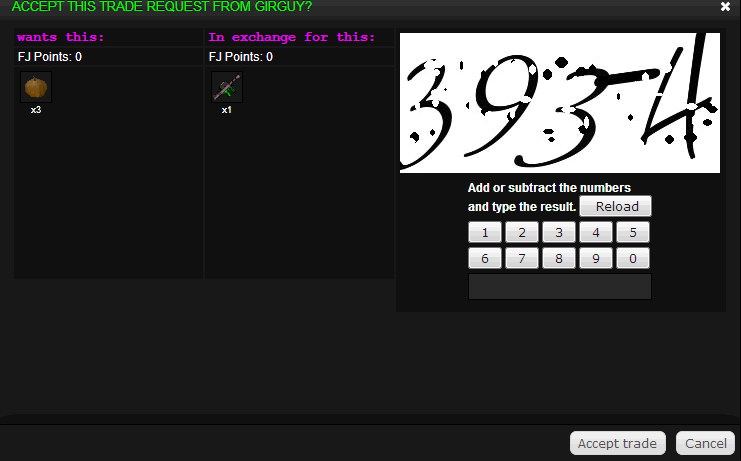The width and height of the screenshot is (741, 461).
Task: Enter digit 0 using the keypad
Action: (x=632, y=258)
